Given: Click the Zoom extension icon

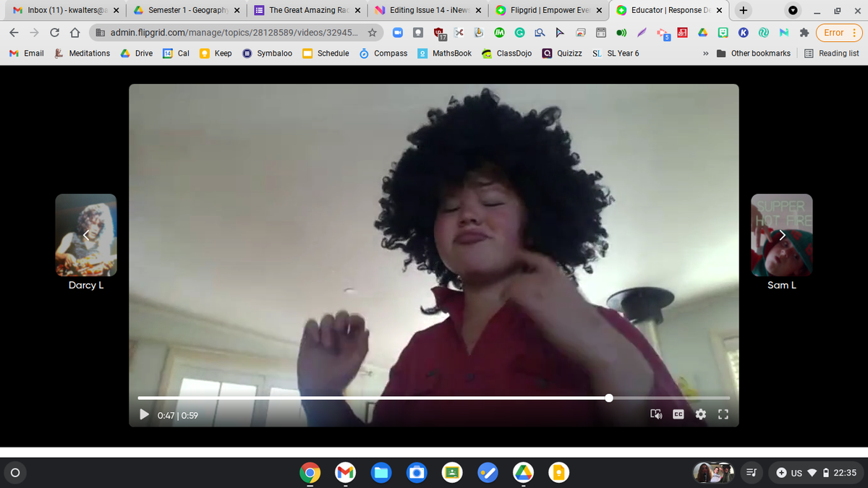Looking at the screenshot, I should 399,33.
